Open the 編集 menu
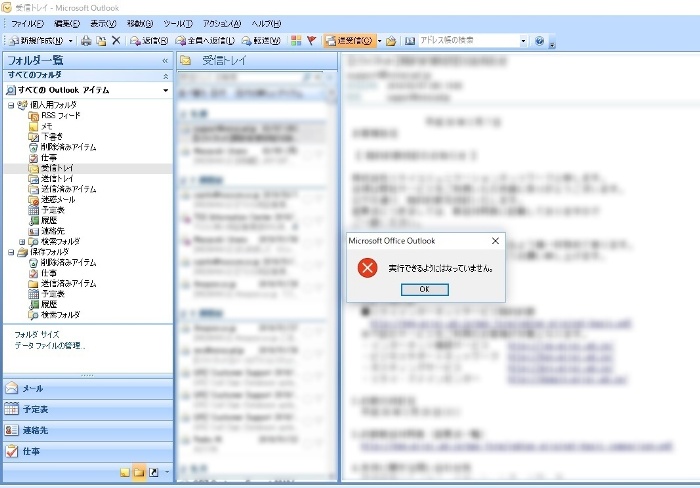The image size is (700, 488). (67, 24)
